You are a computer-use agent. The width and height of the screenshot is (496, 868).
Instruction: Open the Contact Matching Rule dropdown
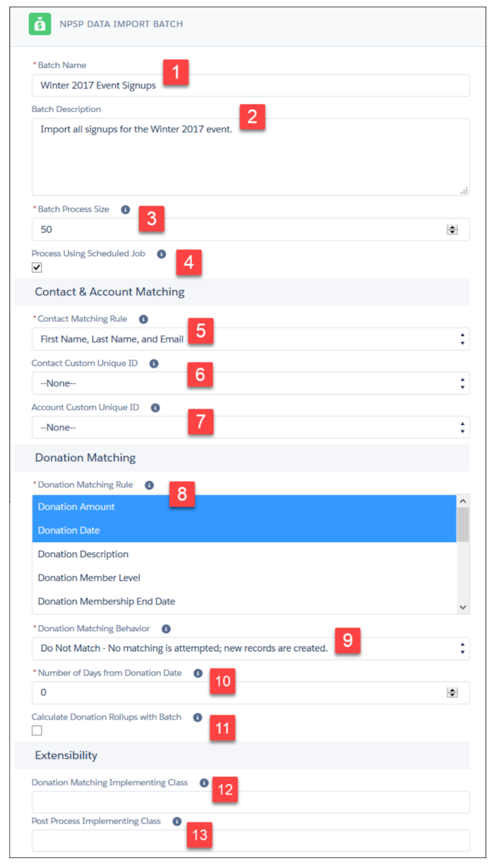[251, 339]
